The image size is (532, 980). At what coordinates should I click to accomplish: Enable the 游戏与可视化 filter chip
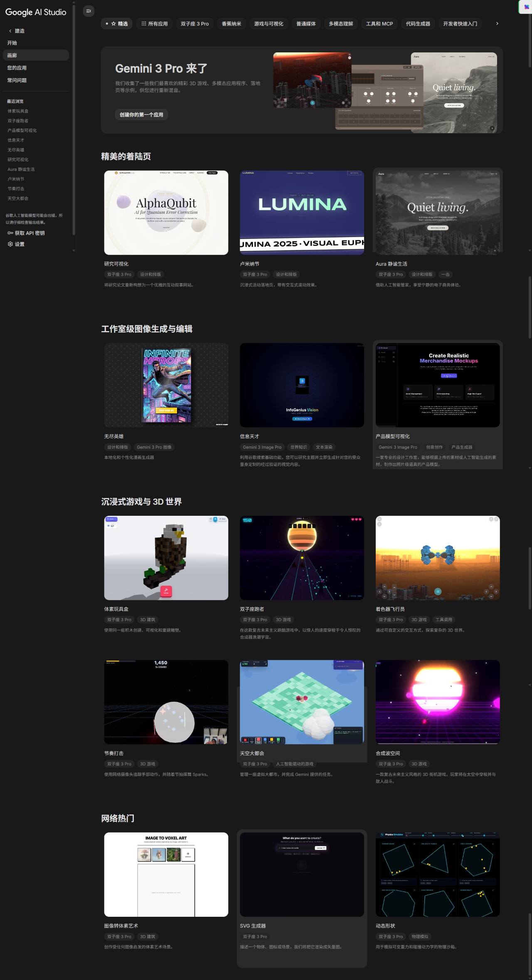coord(268,24)
